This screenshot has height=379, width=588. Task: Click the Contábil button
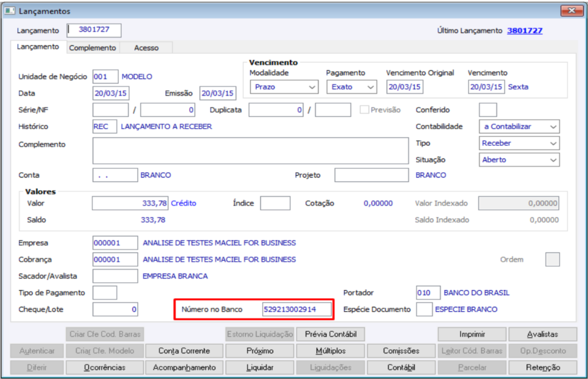(x=401, y=367)
